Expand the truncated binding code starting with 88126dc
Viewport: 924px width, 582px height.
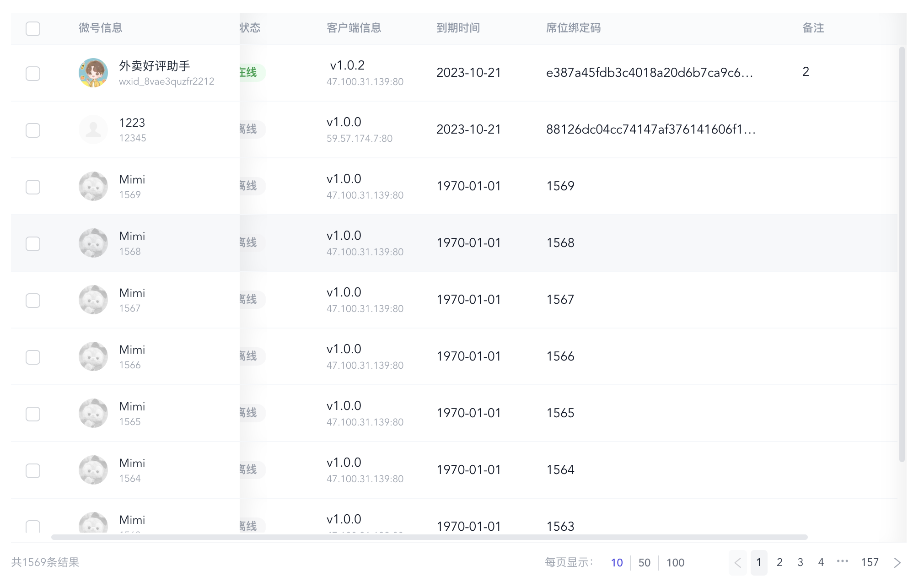tap(650, 129)
